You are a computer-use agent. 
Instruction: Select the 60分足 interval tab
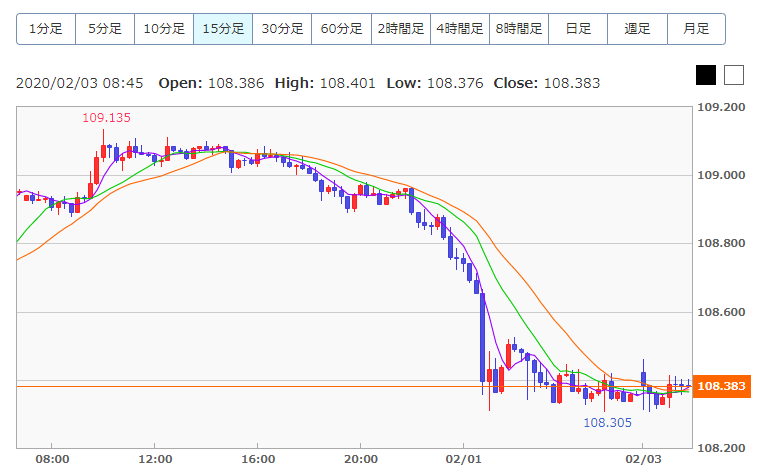coord(342,29)
